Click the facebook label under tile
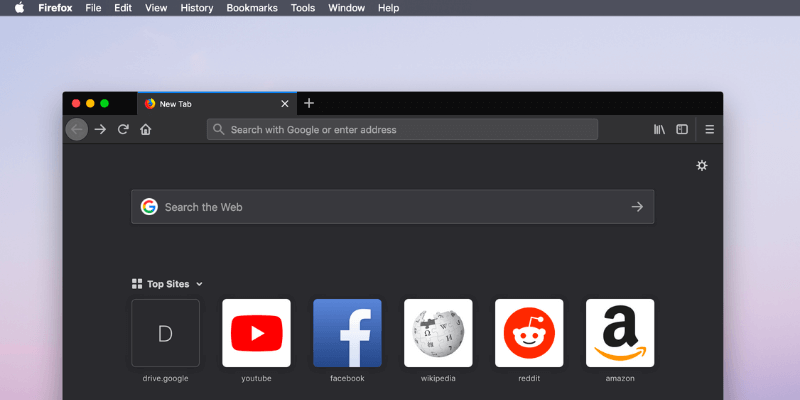 coord(347,379)
